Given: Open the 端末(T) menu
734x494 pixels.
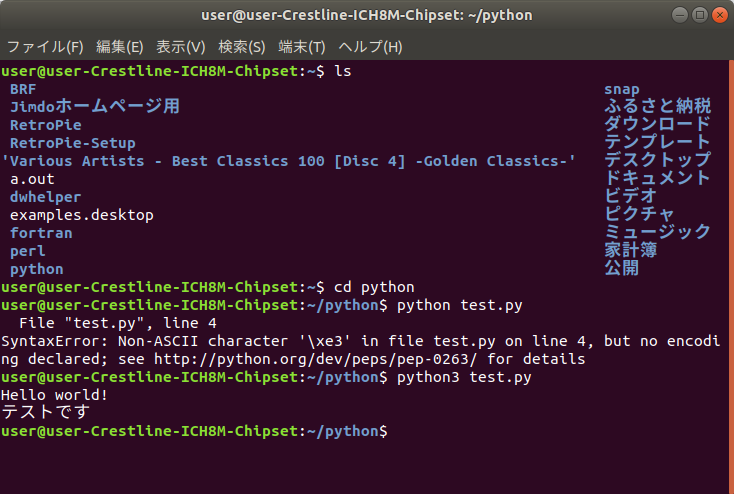Looking at the screenshot, I should pyautogui.click(x=301, y=47).
